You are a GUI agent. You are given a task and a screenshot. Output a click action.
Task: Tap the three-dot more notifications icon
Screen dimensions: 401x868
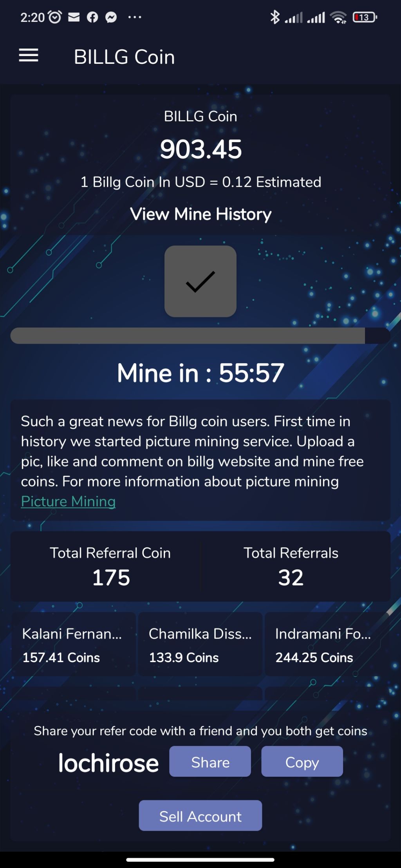pyautogui.click(x=135, y=17)
